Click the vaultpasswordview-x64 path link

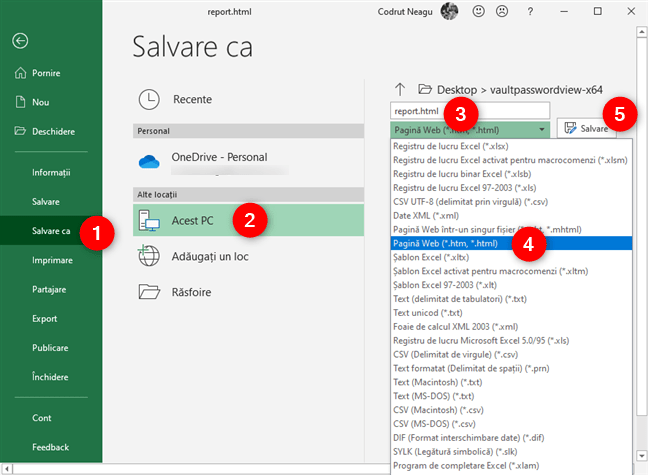[x=546, y=90]
